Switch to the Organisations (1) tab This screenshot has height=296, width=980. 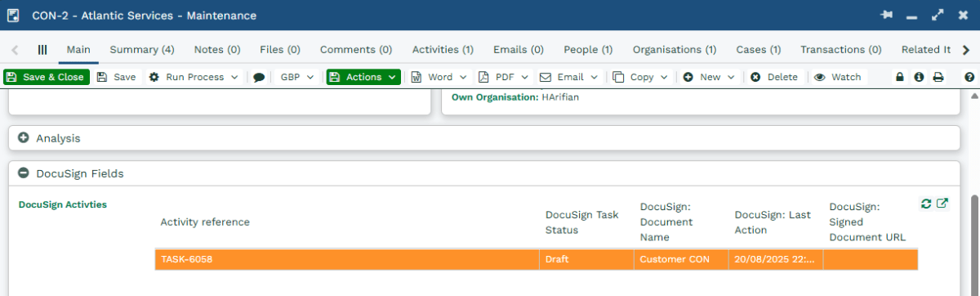pos(675,50)
